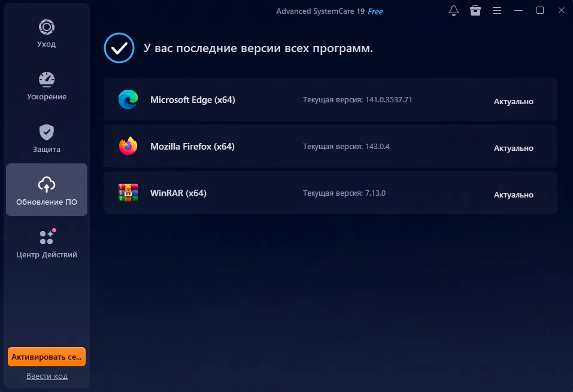Click the Mozilla Firefox app icon
The width and height of the screenshot is (573, 392).
(128, 146)
